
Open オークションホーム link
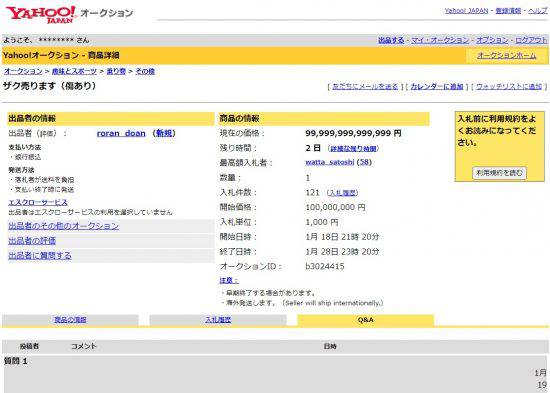click(x=507, y=55)
